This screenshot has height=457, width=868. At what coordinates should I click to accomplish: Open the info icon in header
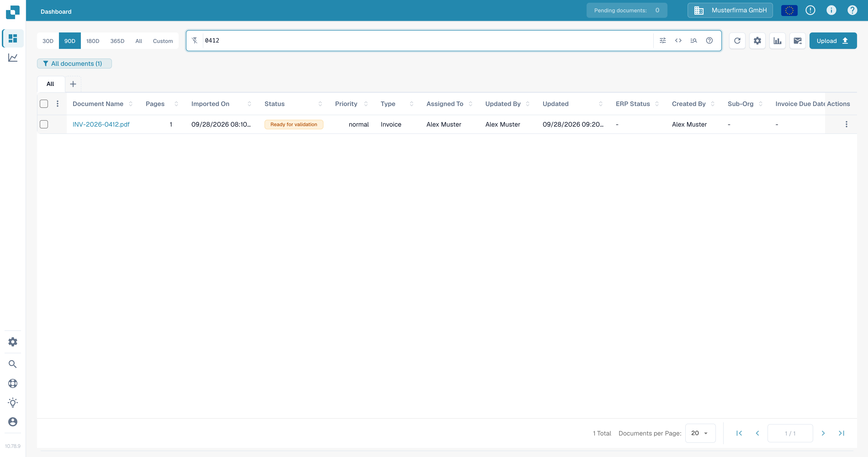(831, 11)
